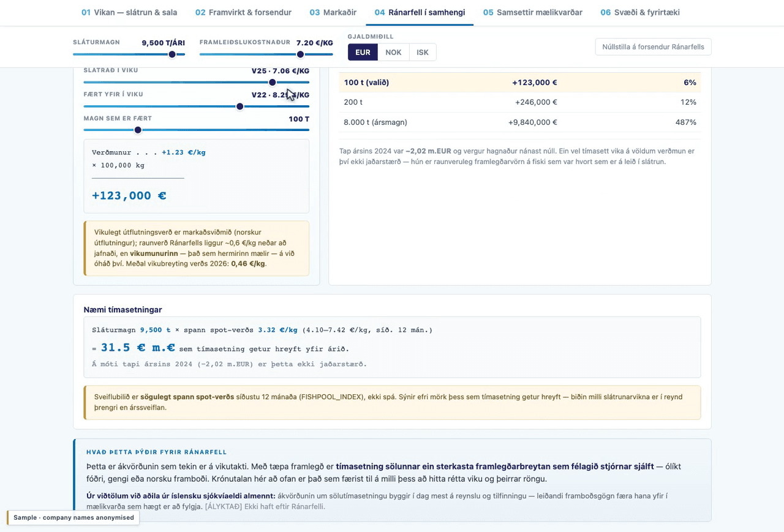Open 06 Svæði & fyrirtæki tab

tap(640, 12)
